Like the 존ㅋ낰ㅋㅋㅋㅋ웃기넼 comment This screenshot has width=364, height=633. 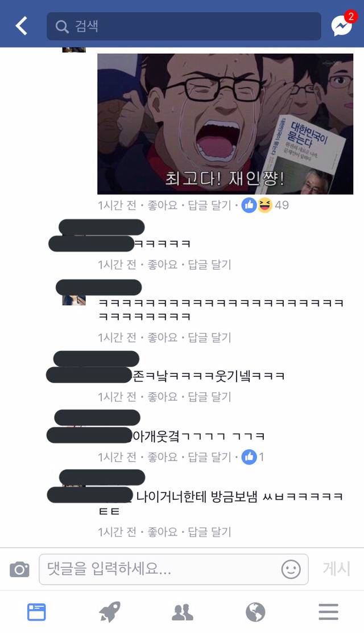pyautogui.click(x=162, y=397)
